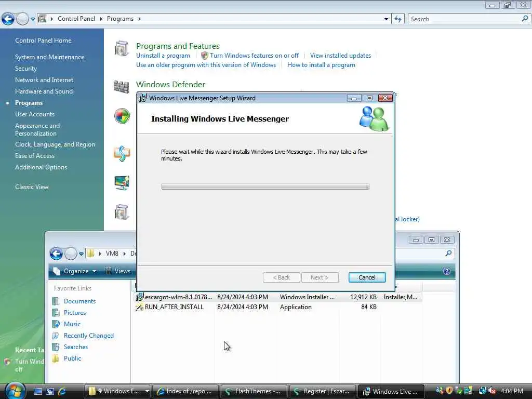Screen dimensions: 532x399
Task: Click the refresh button next to address bar
Action: tap(397, 19)
